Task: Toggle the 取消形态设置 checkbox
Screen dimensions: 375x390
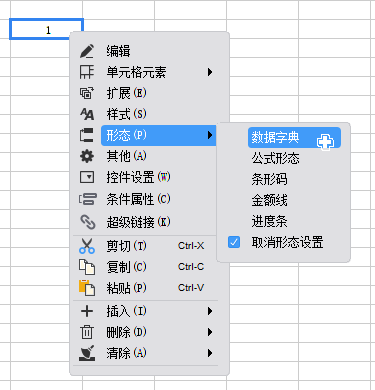Action: click(234, 242)
